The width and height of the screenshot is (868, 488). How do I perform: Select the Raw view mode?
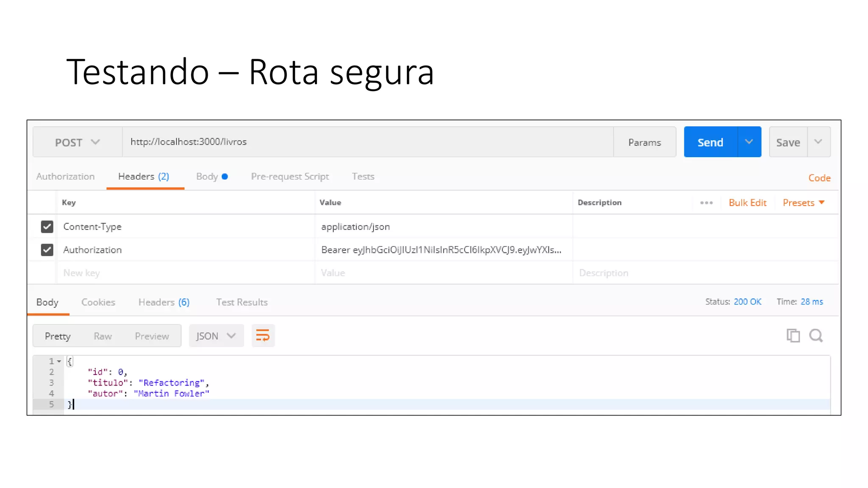(x=103, y=336)
